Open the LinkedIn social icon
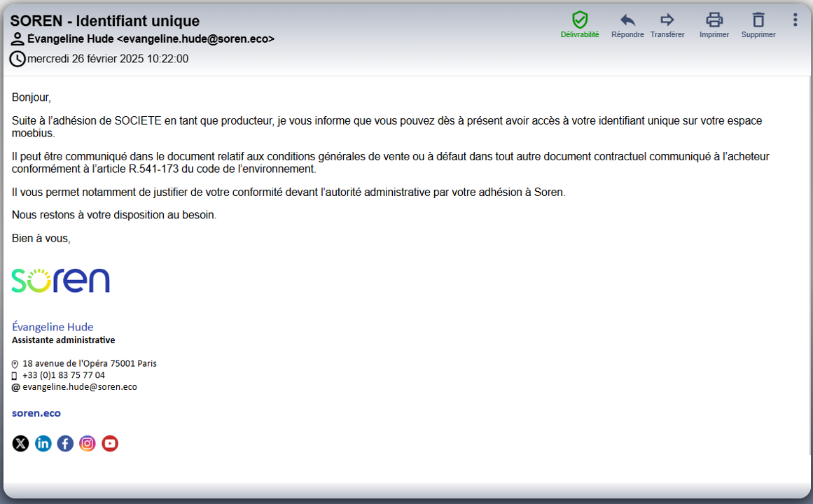The height and width of the screenshot is (504, 813). [x=43, y=443]
